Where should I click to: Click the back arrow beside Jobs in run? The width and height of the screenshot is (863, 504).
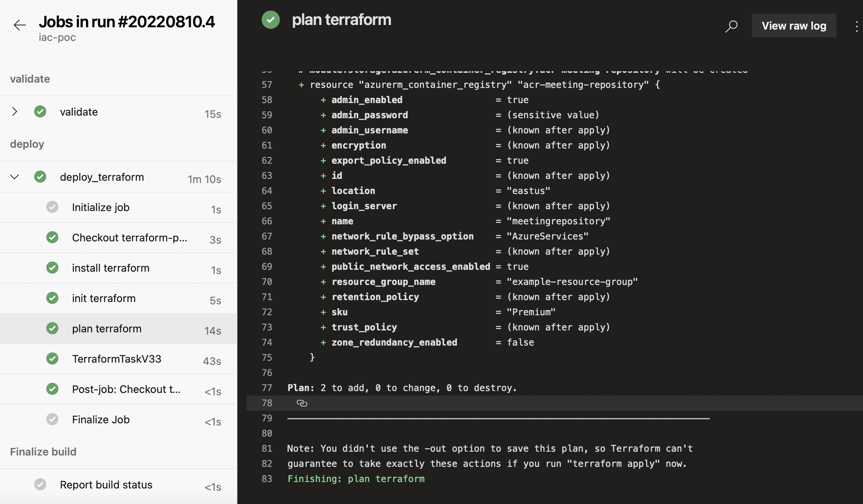(x=20, y=25)
